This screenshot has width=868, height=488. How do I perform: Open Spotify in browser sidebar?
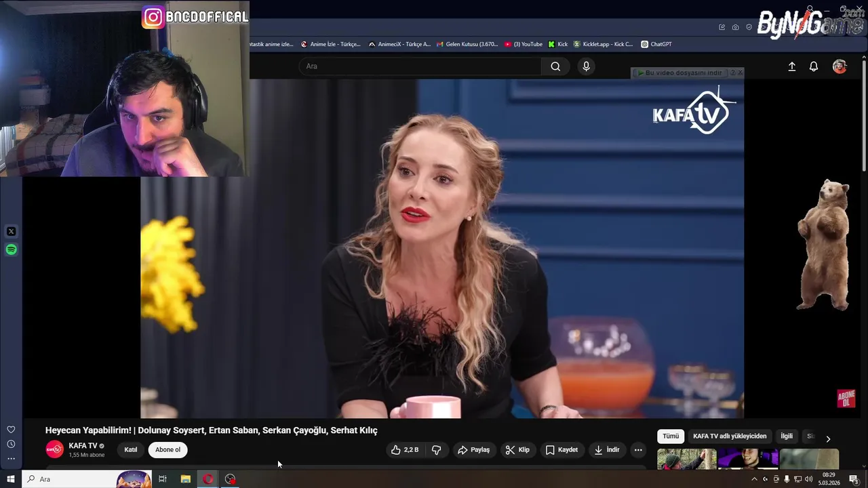pyautogui.click(x=11, y=250)
